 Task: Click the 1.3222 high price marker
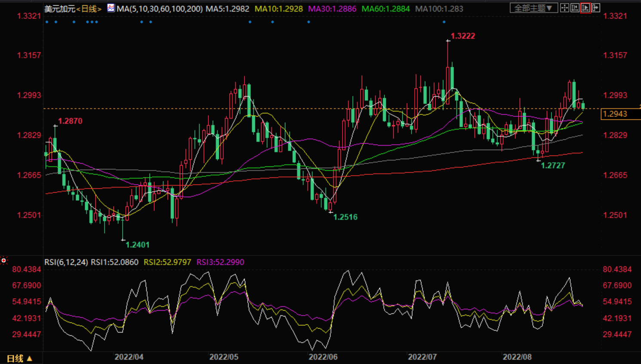click(463, 36)
